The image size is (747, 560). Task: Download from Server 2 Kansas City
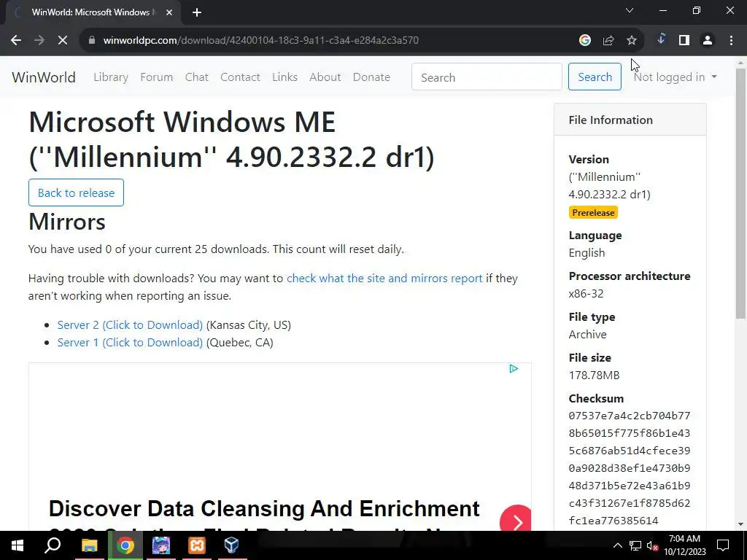[130, 324]
